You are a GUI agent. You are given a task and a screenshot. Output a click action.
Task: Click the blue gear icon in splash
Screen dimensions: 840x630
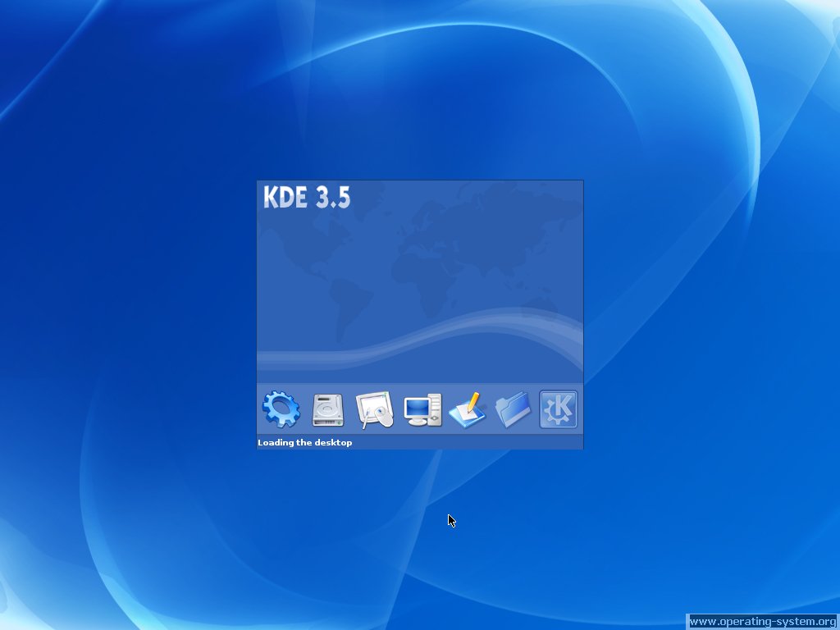(281, 409)
